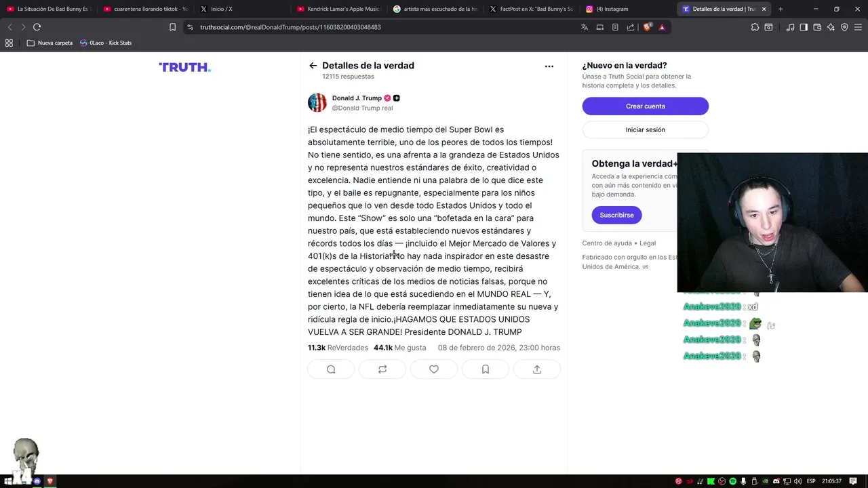Click the share page icon in address bar
Screen dimensions: 868x488
tap(631, 27)
